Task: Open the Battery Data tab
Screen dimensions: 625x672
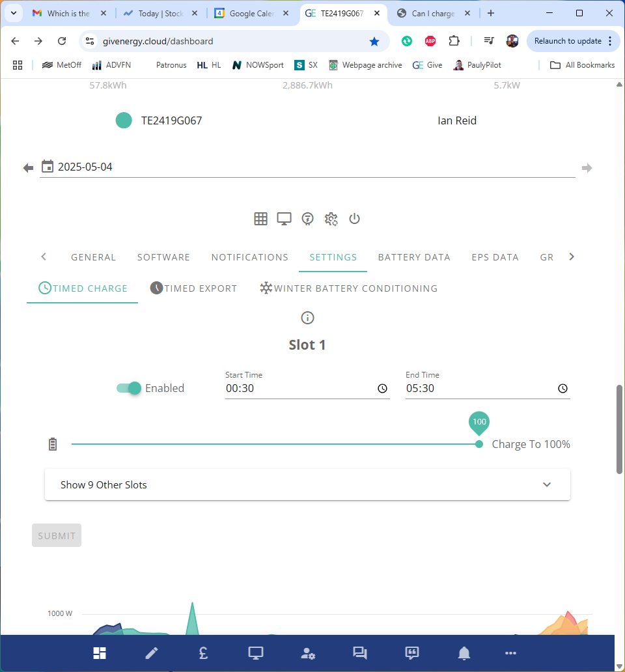Action: click(414, 257)
